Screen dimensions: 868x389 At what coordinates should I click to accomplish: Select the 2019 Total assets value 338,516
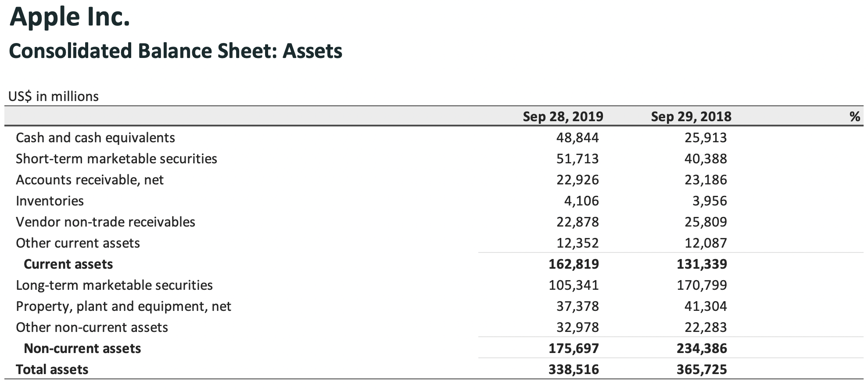click(573, 370)
